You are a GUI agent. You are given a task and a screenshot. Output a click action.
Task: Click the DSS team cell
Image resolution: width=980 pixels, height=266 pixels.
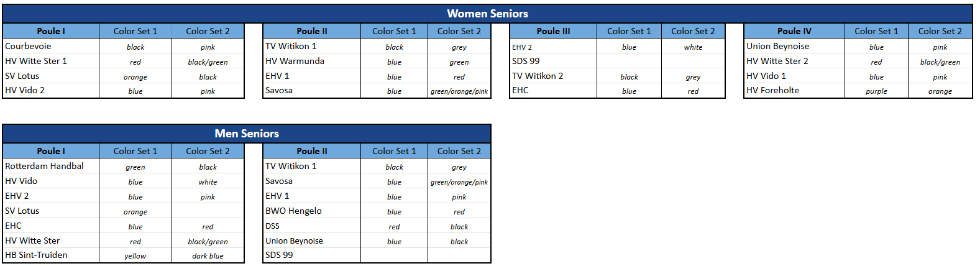311,226
